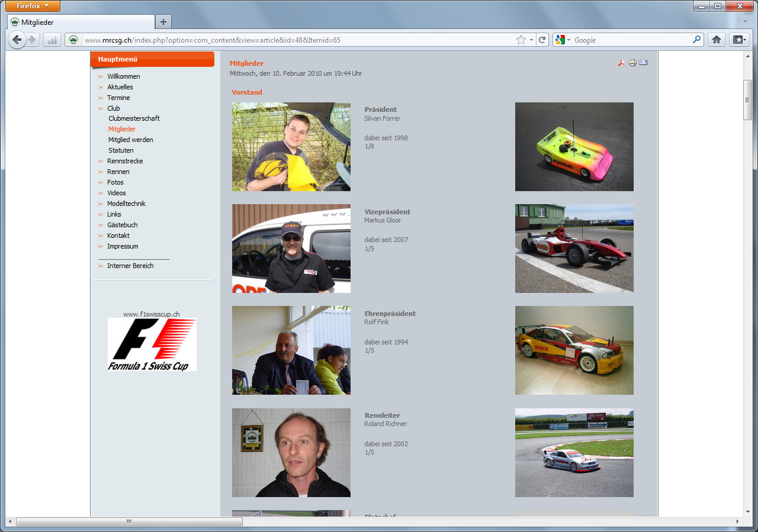758x532 pixels.
Task: Open Kontakt menu item
Action: coord(118,236)
